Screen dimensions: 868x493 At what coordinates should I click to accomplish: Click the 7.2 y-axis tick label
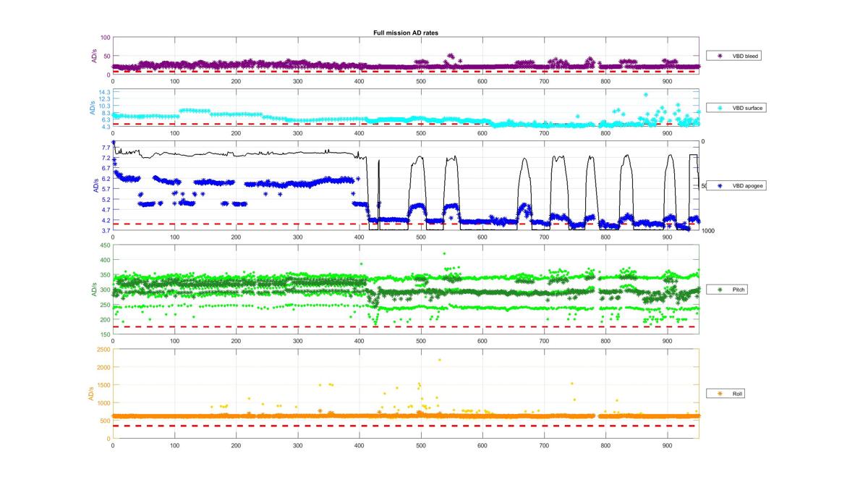tap(106, 158)
